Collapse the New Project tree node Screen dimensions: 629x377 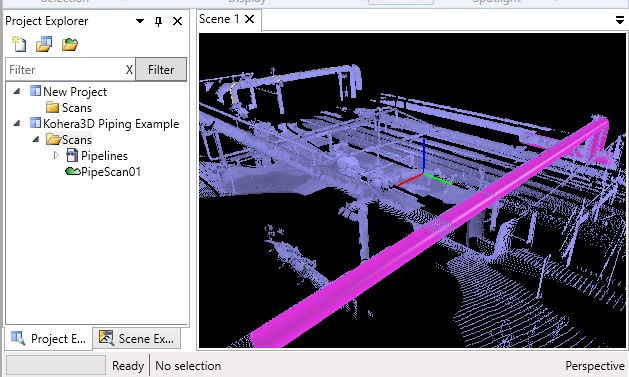(16, 91)
